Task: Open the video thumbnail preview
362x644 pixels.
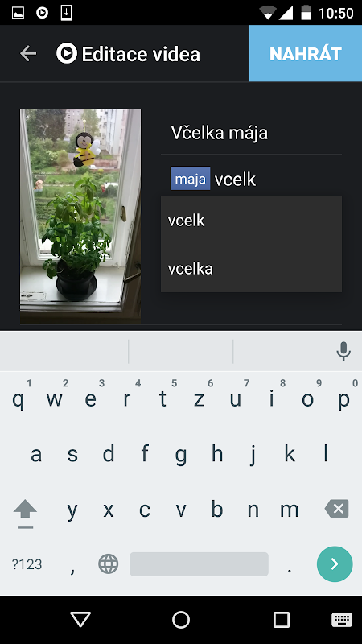Action: coord(80,216)
